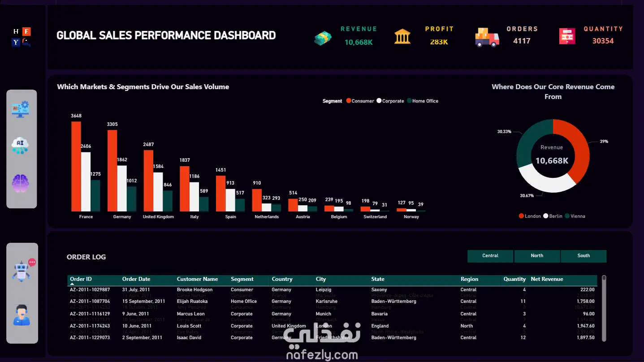Select Consumer in the Segment legend
This screenshot has width=644, height=362.
click(360, 101)
